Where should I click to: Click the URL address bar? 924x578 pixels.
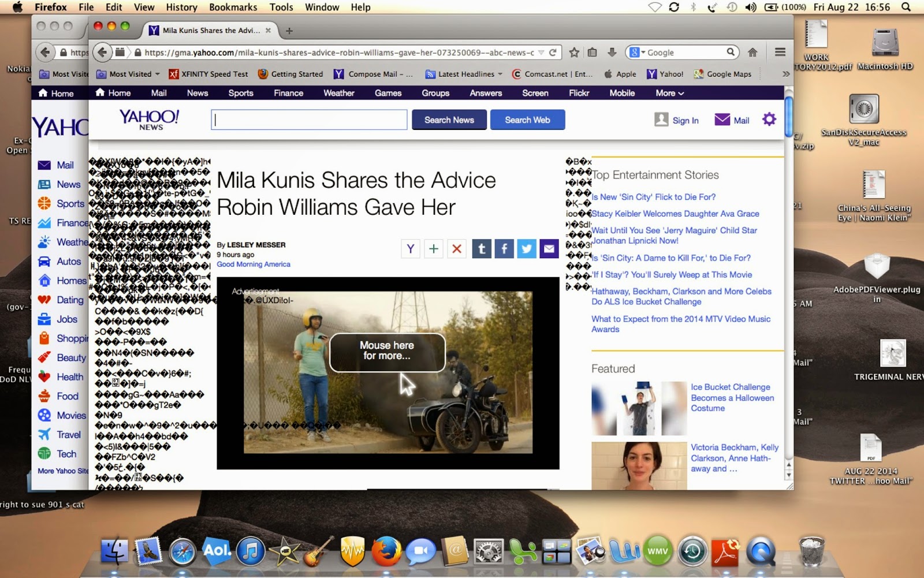[x=339, y=53]
